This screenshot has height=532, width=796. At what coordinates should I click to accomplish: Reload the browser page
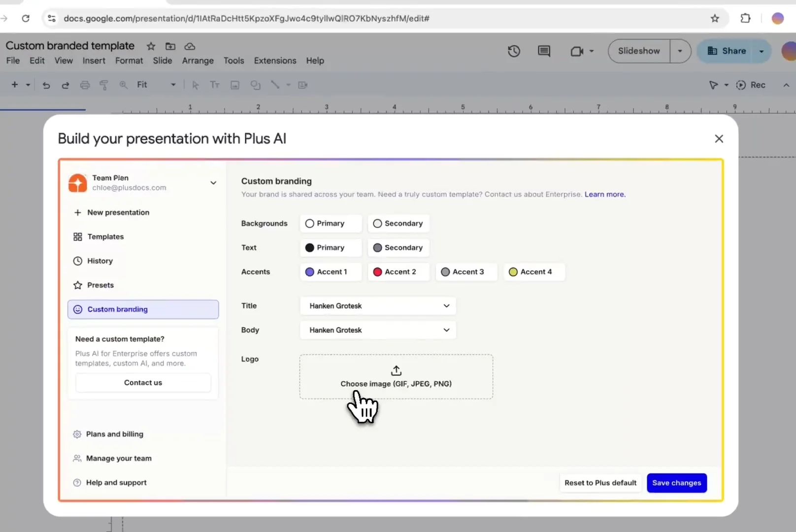(x=26, y=18)
